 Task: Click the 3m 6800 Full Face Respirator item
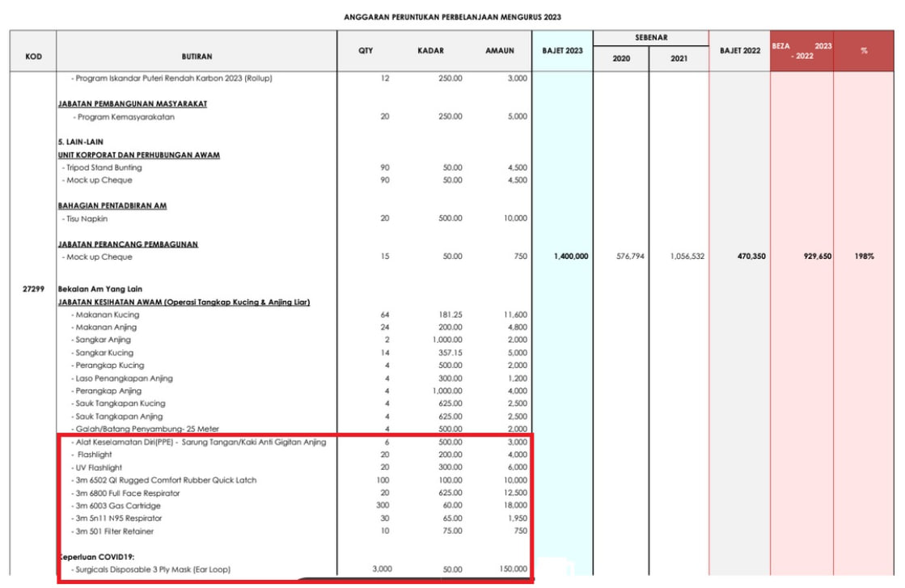click(x=128, y=493)
